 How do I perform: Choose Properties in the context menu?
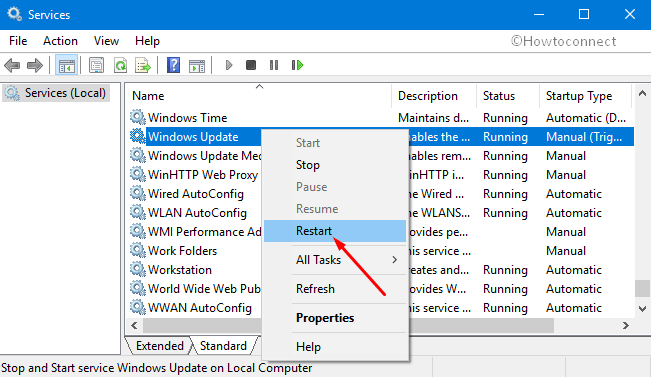[335, 318]
